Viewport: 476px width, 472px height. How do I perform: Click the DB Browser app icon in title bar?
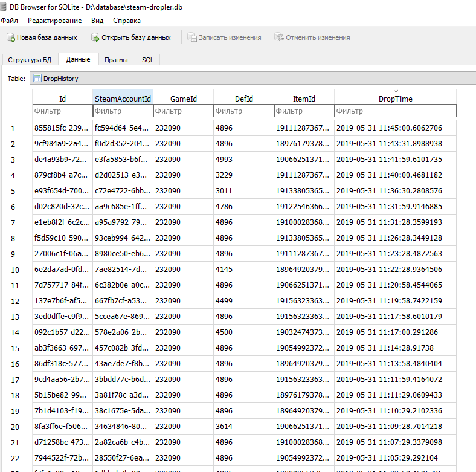coord(3,7)
